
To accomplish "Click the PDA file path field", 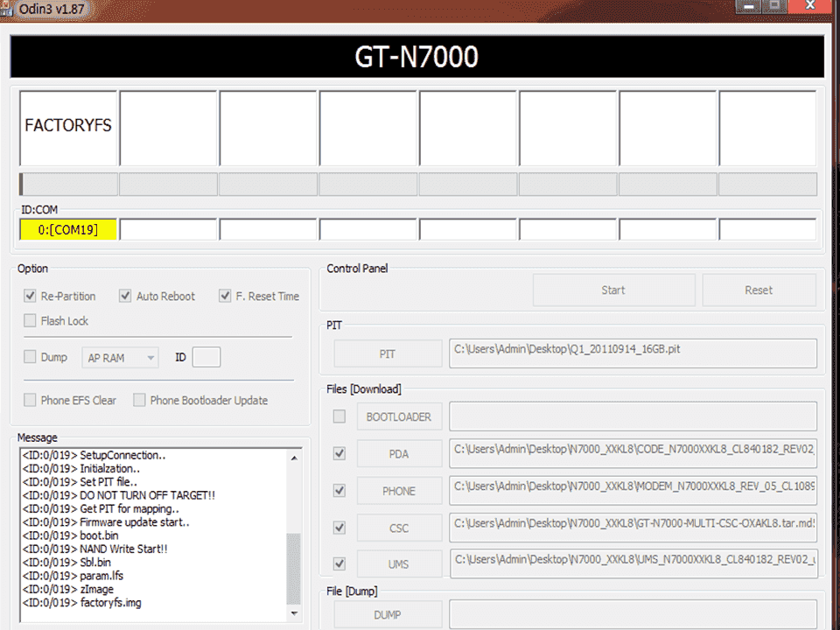I will (633, 453).
